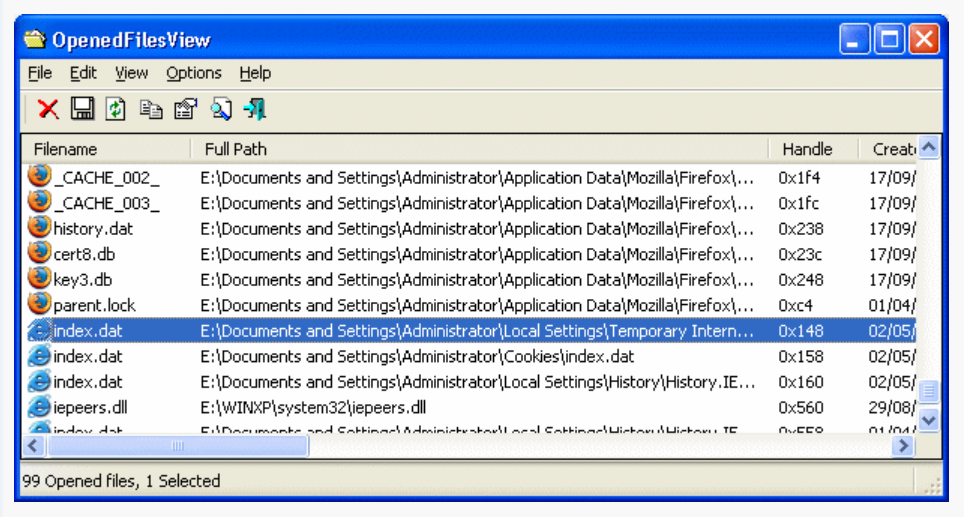Screen dimensions: 964x517
Task: Click the Cookies\index.dat full path
Action: [417, 357]
